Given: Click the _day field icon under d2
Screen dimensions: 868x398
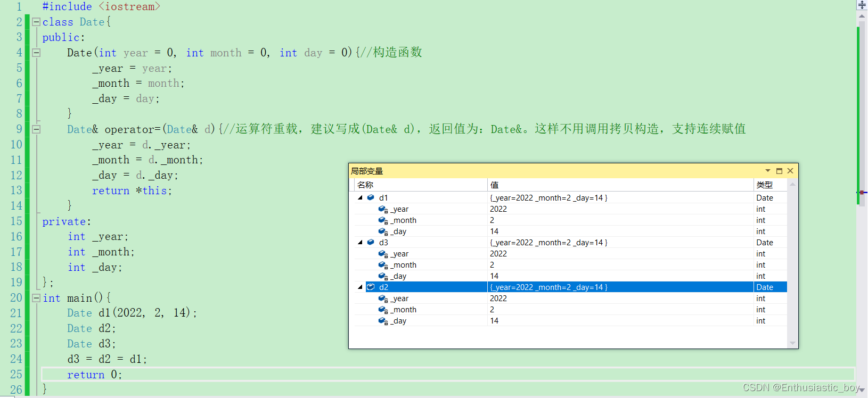Looking at the screenshot, I should tap(383, 321).
